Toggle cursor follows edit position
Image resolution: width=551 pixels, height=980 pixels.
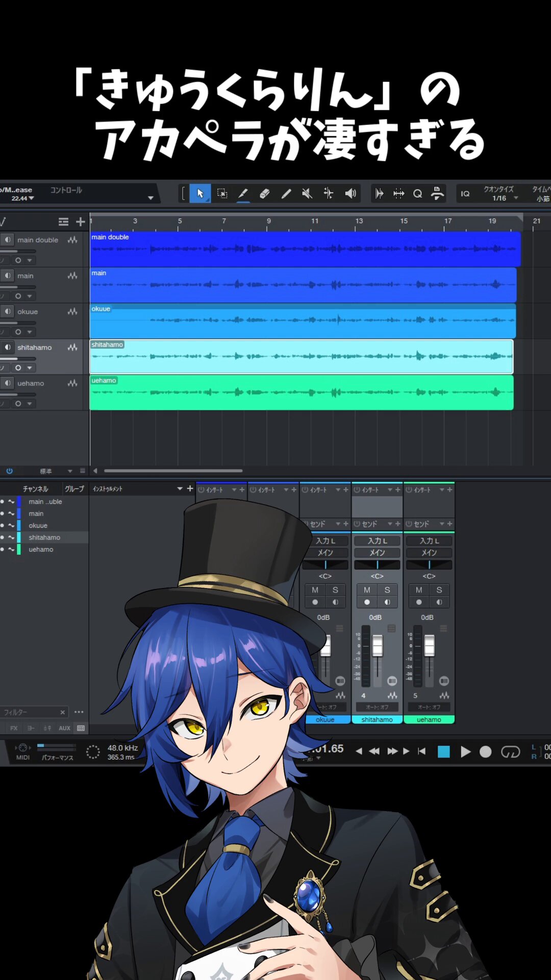coord(398,193)
